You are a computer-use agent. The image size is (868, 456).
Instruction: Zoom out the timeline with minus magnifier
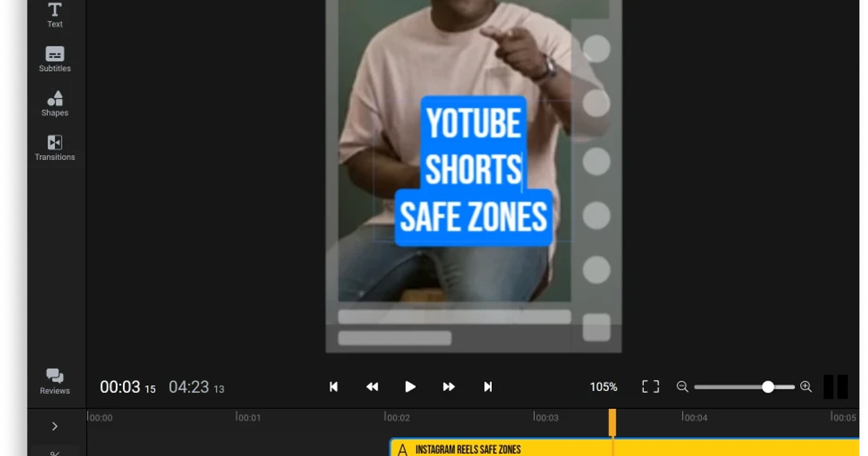point(682,387)
